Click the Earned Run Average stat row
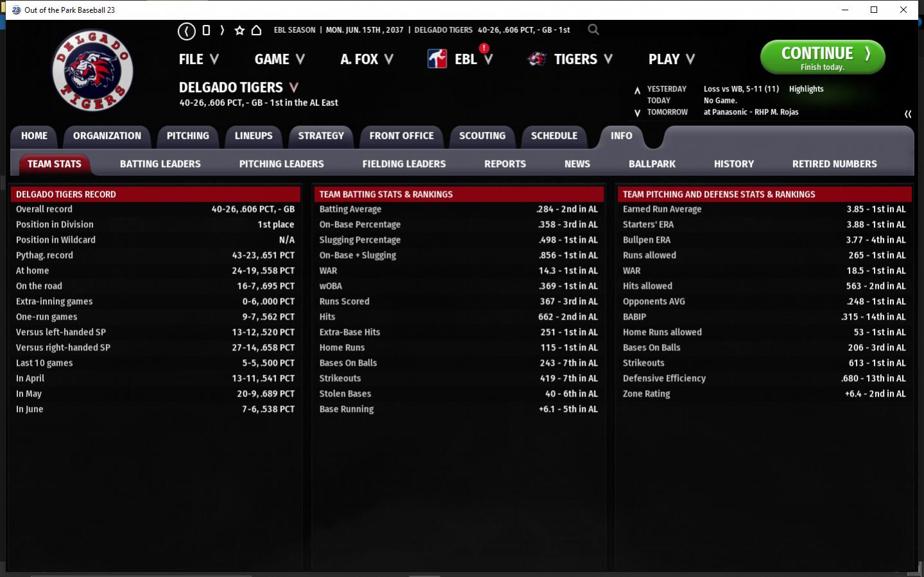This screenshot has width=924, height=577. [764, 209]
